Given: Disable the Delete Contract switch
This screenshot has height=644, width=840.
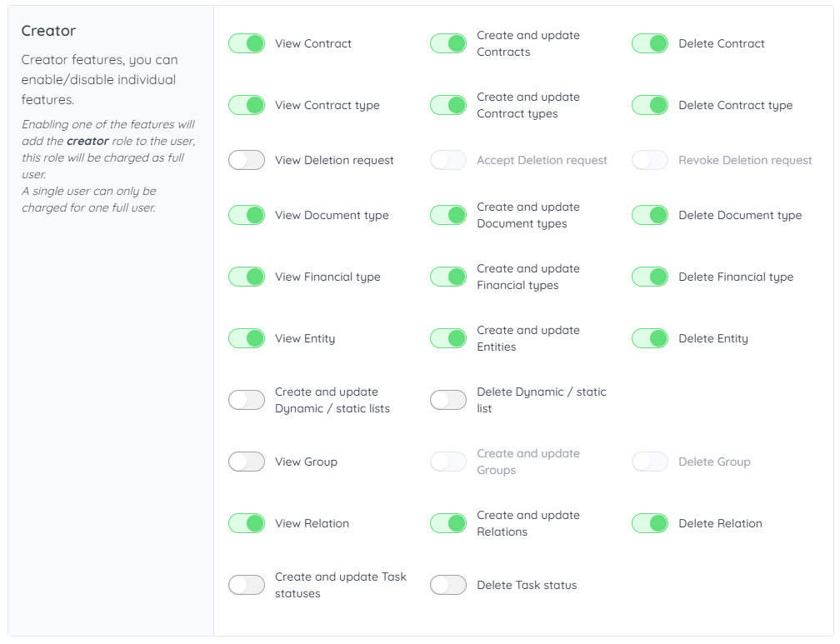Looking at the screenshot, I should pos(650,43).
